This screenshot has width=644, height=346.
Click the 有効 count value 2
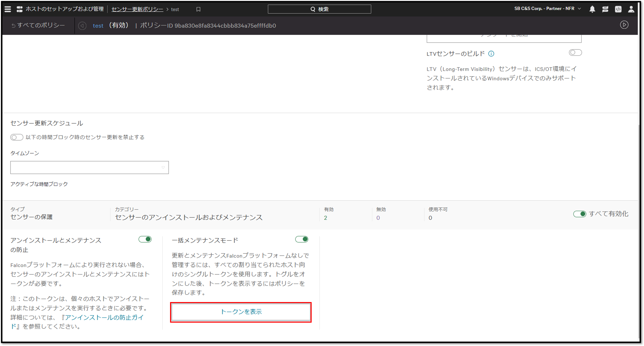coord(325,218)
